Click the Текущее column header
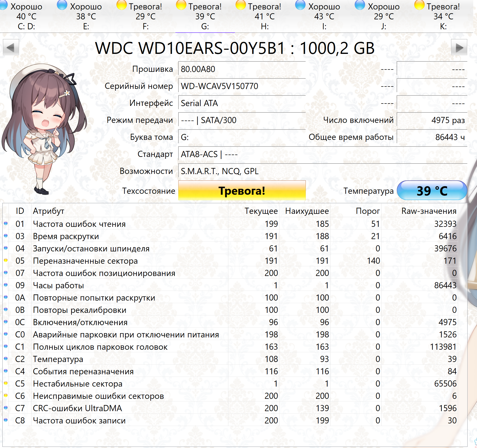 (x=254, y=211)
